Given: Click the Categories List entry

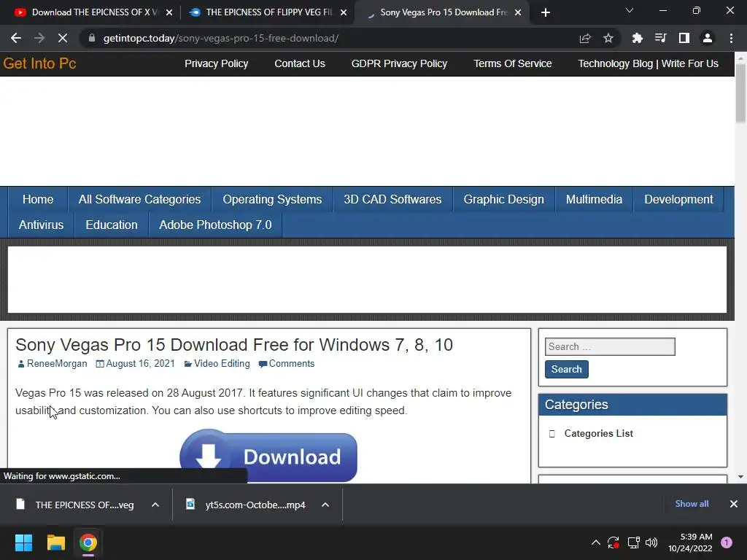Looking at the screenshot, I should click(598, 433).
